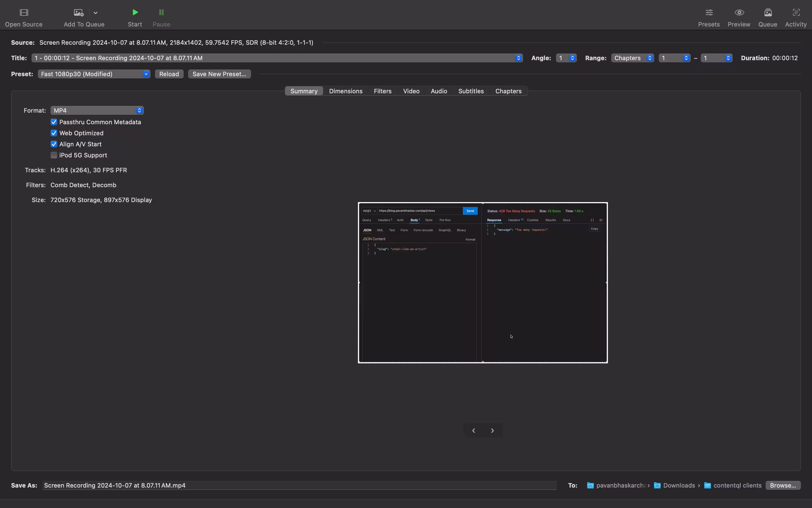Open the Preset dropdown menu
812x508 pixels.
pos(94,74)
